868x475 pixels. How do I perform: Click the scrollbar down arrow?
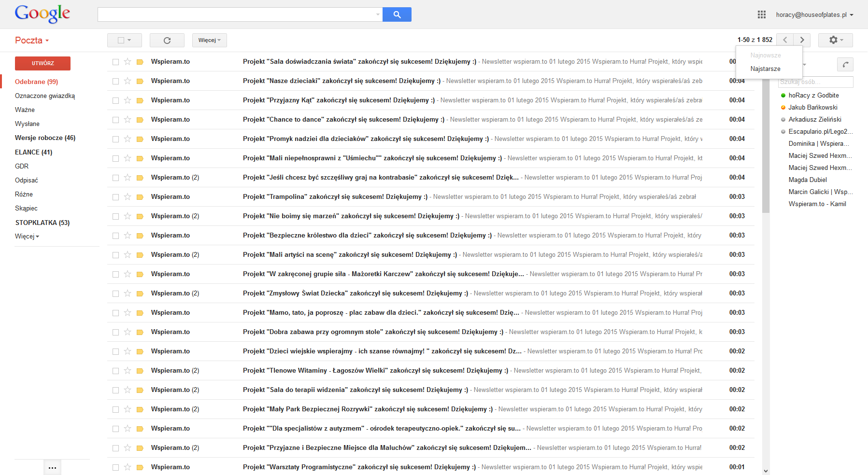pos(766,471)
